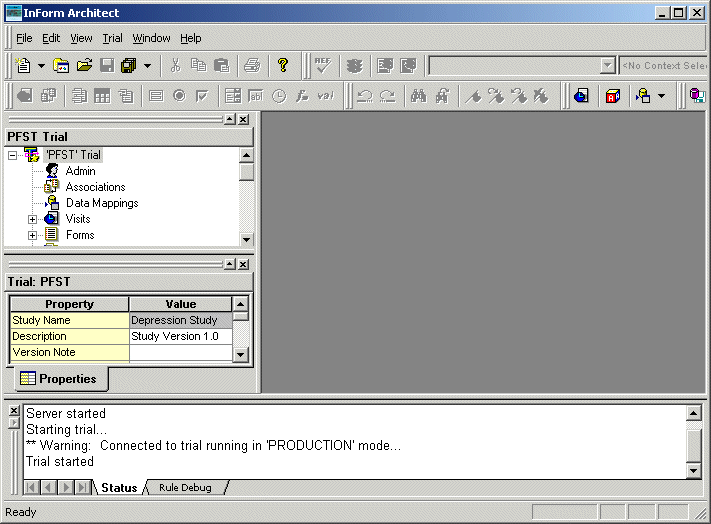Select Visits in the trial tree
Image resolution: width=711 pixels, height=524 pixels.
pyautogui.click(x=78, y=219)
